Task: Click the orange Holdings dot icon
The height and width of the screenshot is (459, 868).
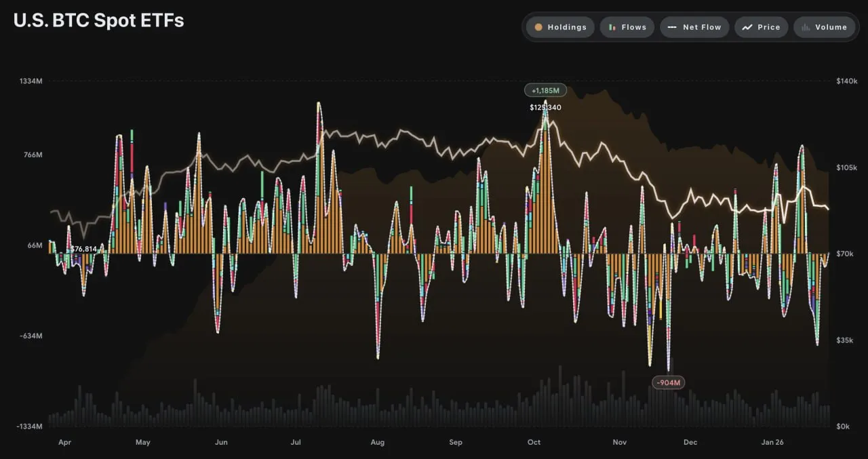Action: pyautogui.click(x=540, y=27)
